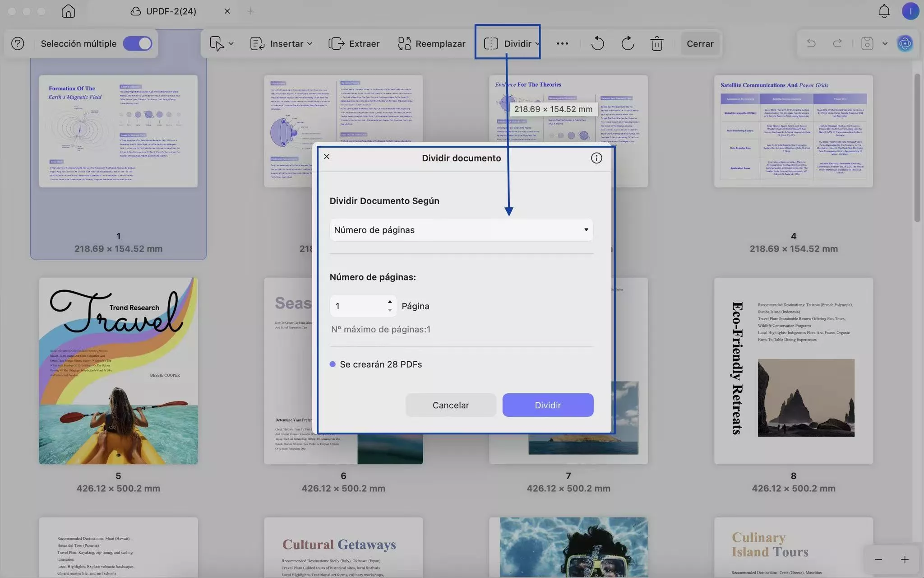Open notifications bell
This screenshot has height=578, width=924.
pyautogui.click(x=884, y=11)
